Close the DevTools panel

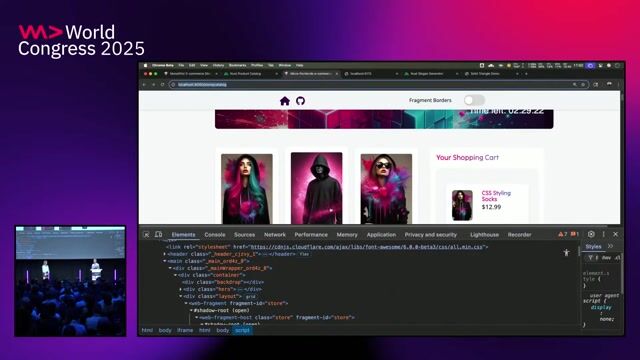coord(616,234)
